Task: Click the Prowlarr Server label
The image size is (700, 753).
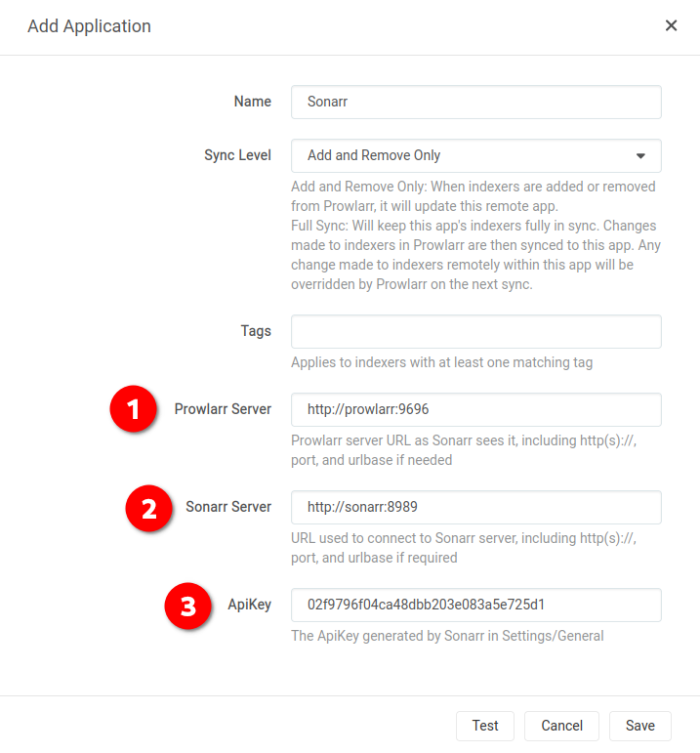Action: [223, 409]
